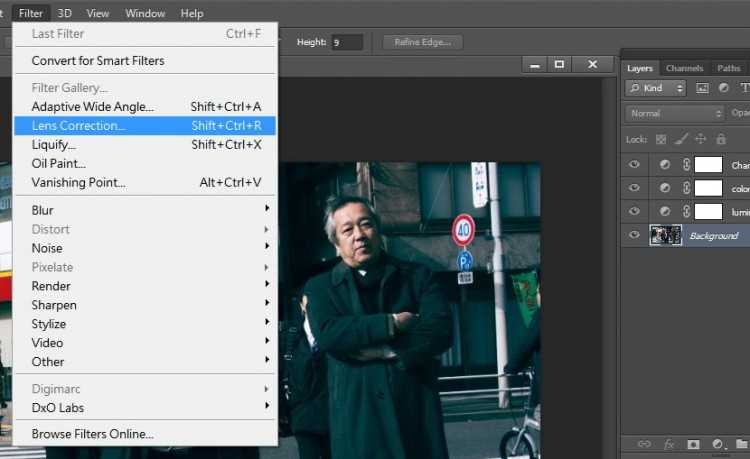
Task: Filter layers by pixel layer icon
Action: (702, 88)
